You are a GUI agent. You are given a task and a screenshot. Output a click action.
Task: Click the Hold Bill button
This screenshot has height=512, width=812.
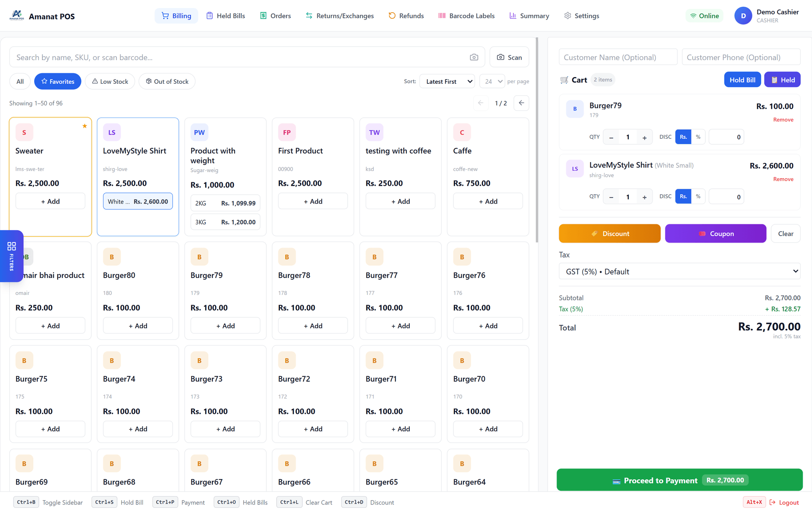tap(742, 80)
